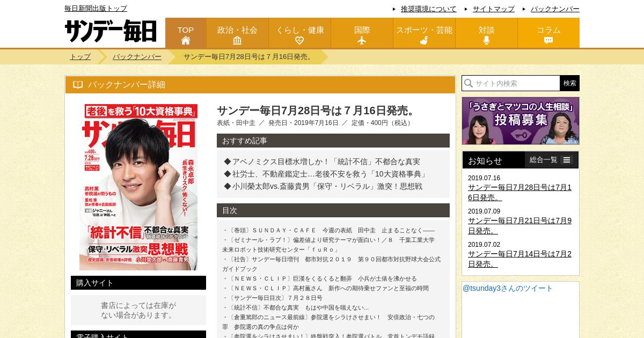Click the サンデー毎日 site logo

click(x=111, y=31)
